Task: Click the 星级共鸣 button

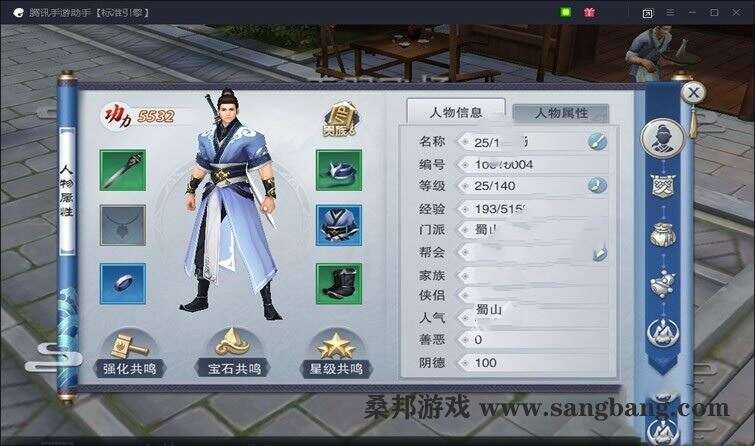Action: pos(336,368)
